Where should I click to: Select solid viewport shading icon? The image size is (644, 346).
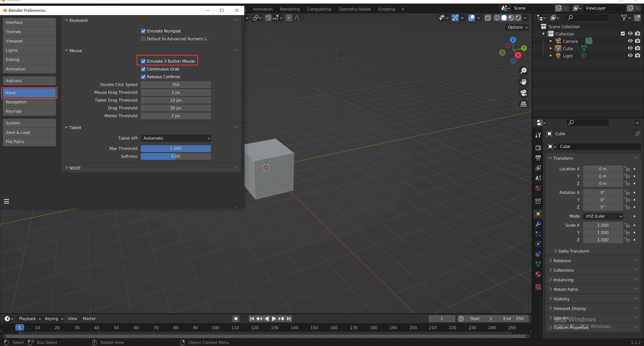tap(504, 18)
